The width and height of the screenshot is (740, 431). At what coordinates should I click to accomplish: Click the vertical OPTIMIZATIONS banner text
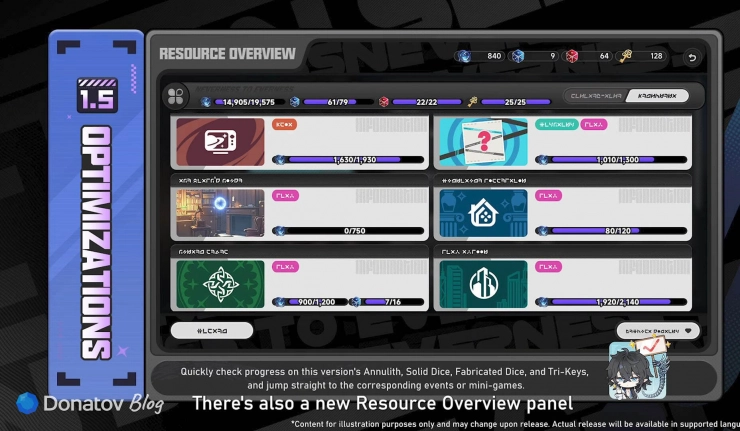[x=96, y=243]
